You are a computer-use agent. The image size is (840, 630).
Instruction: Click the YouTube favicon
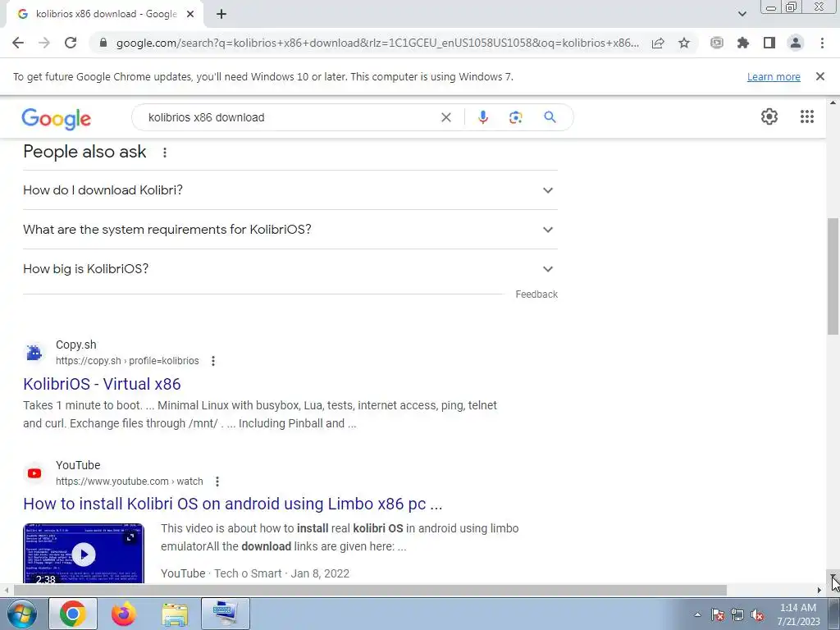[34, 473]
